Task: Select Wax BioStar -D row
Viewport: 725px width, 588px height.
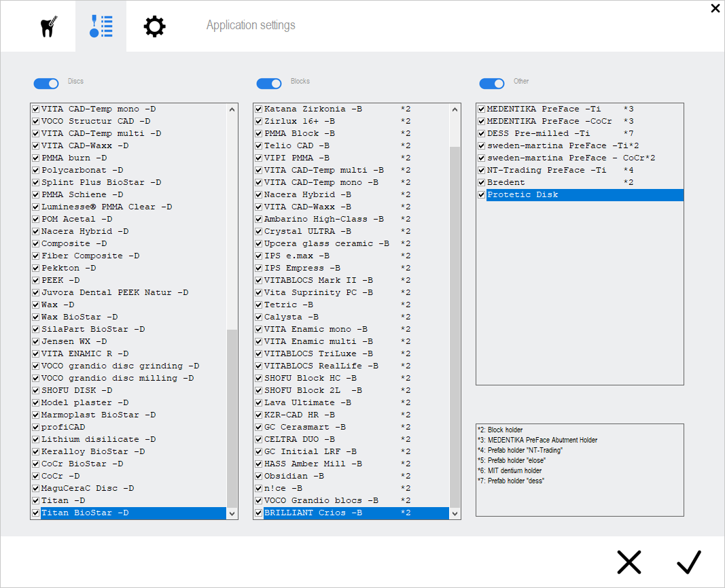Action: [x=129, y=317]
